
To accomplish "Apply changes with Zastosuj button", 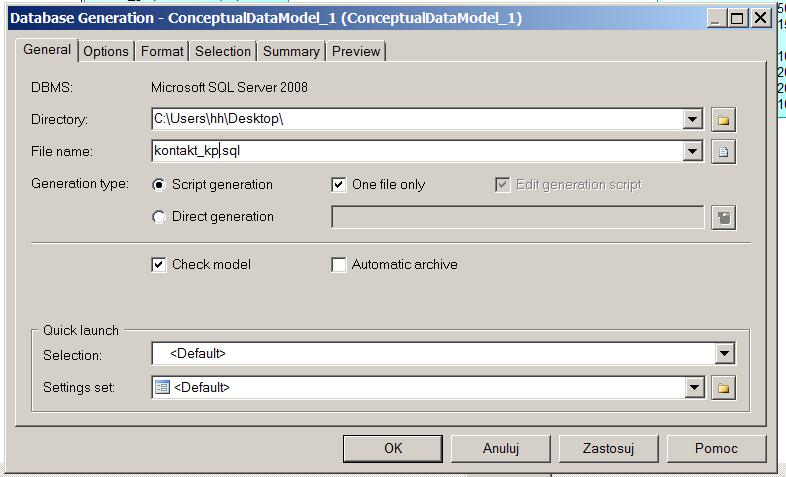I will coord(609,448).
